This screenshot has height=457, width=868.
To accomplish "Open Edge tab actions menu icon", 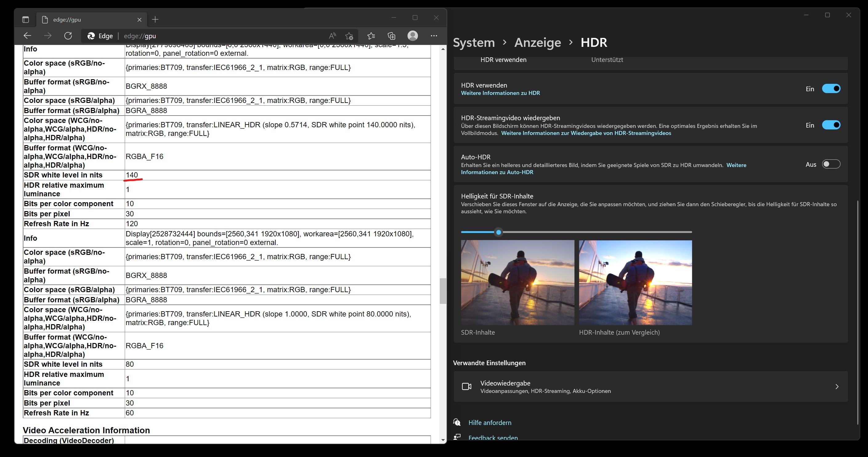I will [26, 19].
